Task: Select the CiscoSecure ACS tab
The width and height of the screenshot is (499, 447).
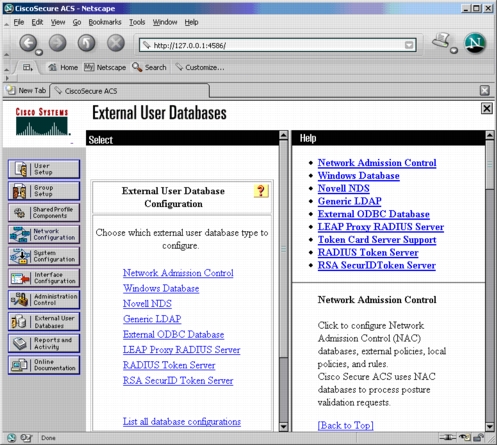Action: click(x=130, y=91)
